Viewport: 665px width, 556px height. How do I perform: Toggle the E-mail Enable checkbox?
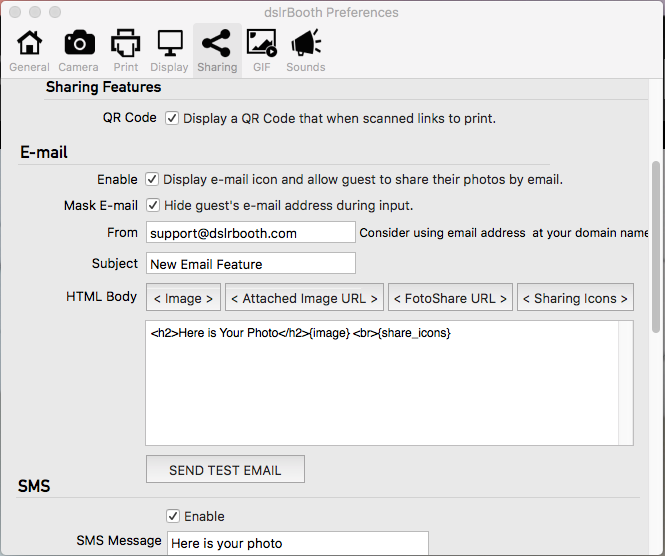152,179
